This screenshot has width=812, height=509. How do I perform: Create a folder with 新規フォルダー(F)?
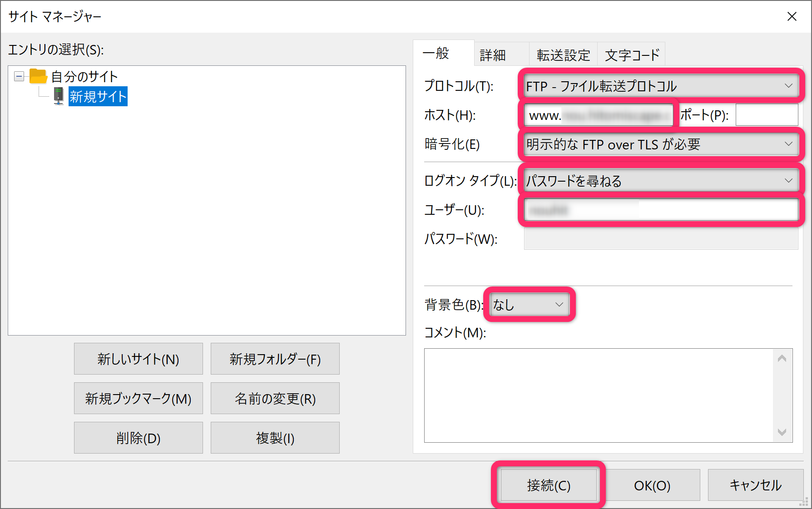tap(274, 359)
